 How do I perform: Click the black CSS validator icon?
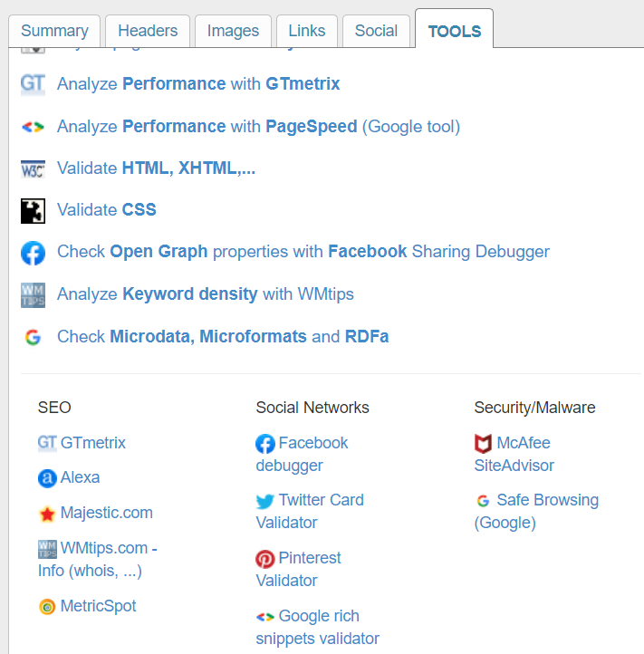click(x=33, y=211)
